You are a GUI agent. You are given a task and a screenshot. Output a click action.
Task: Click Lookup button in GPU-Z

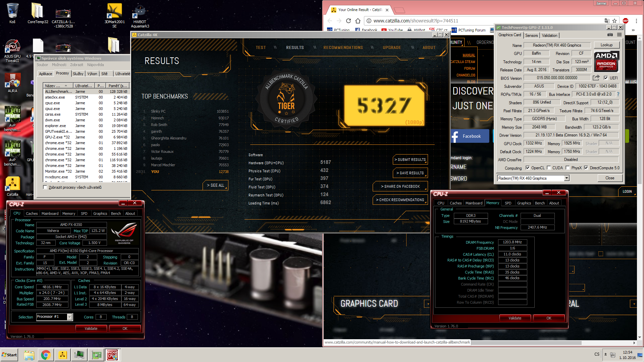click(x=606, y=45)
